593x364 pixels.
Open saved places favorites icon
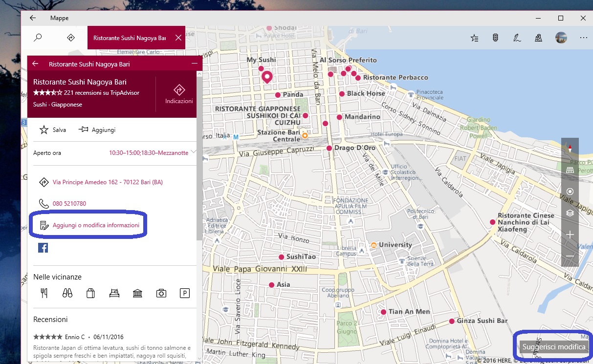(x=474, y=38)
